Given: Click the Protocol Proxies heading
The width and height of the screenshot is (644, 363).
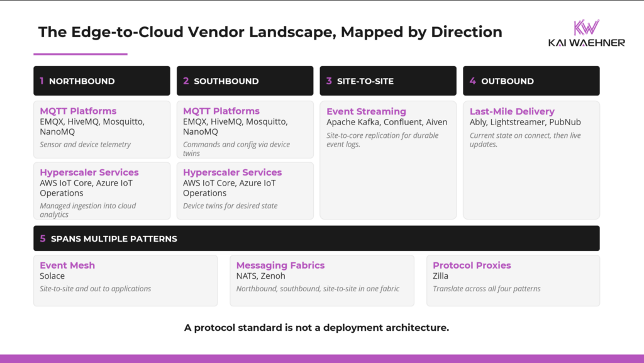Looking at the screenshot, I should coord(472,265).
